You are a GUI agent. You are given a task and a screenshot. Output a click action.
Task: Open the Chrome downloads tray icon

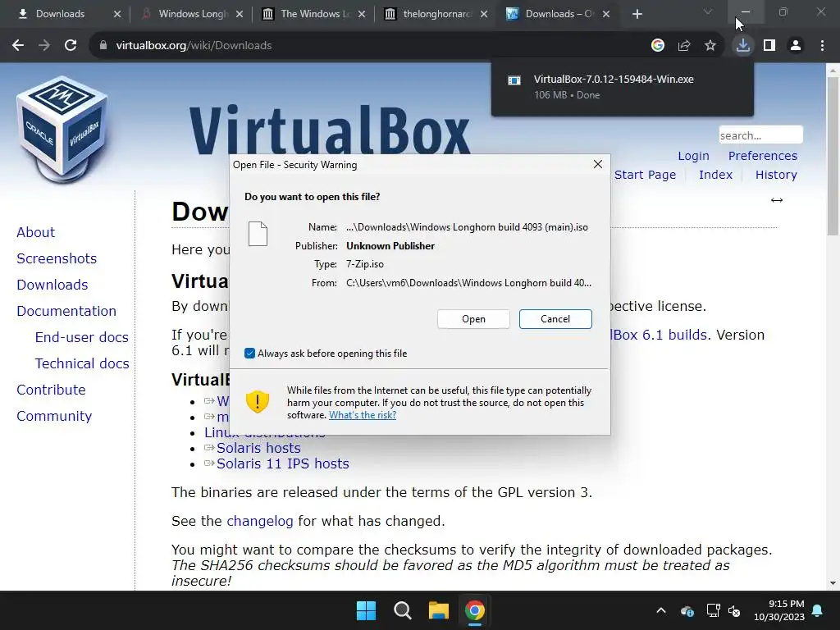pyautogui.click(x=743, y=46)
